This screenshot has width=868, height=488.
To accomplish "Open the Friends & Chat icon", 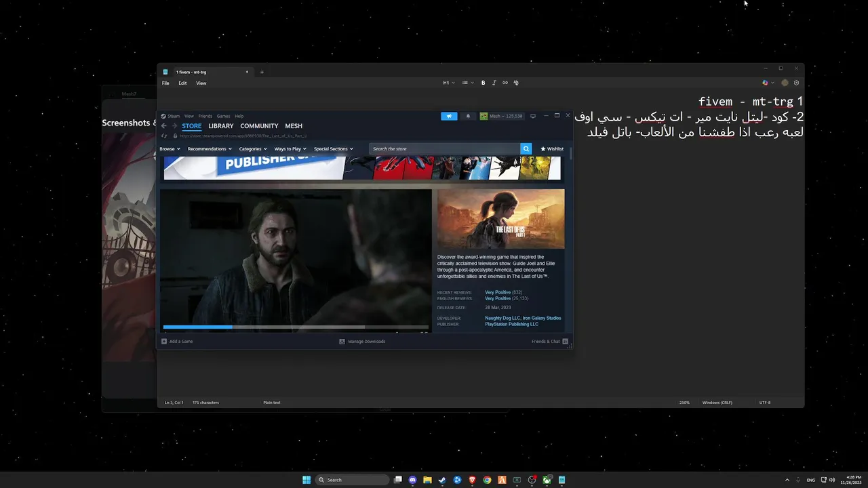I will (565, 341).
